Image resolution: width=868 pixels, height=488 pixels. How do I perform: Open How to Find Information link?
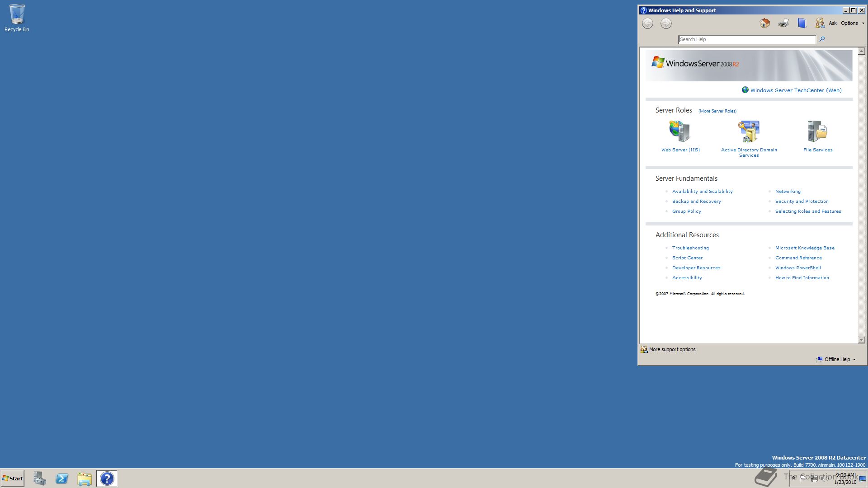802,278
